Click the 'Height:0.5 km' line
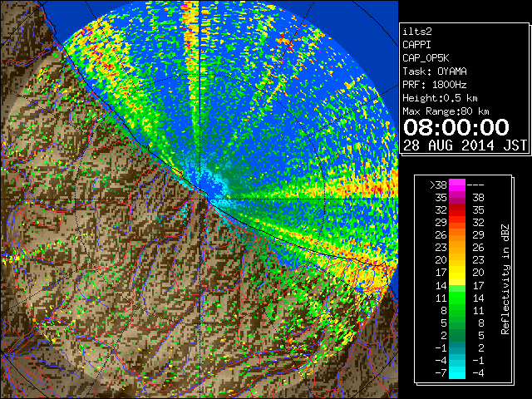 coord(440,98)
